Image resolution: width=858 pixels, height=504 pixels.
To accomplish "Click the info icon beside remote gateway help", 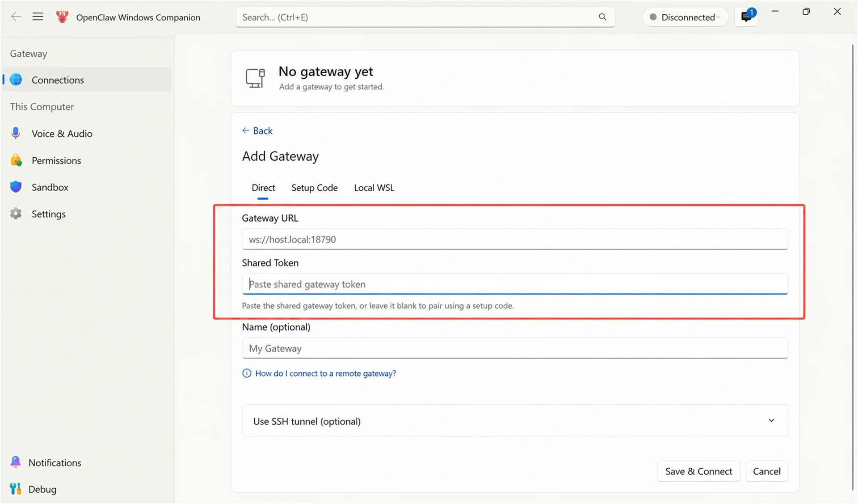I will 247,373.
